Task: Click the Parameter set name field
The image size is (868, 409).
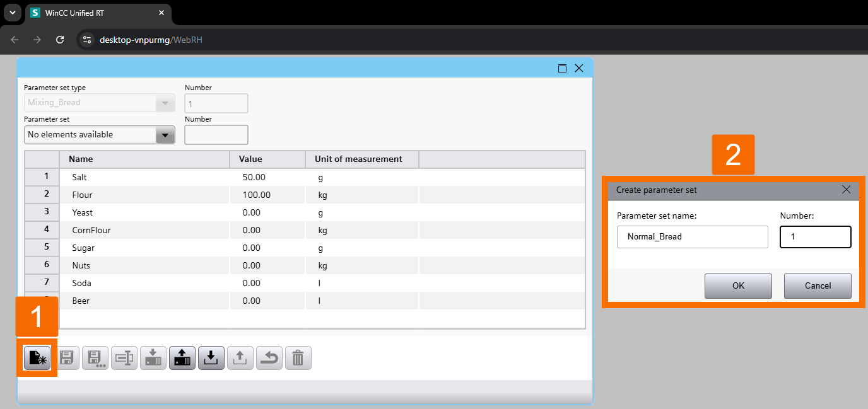Action: point(693,237)
